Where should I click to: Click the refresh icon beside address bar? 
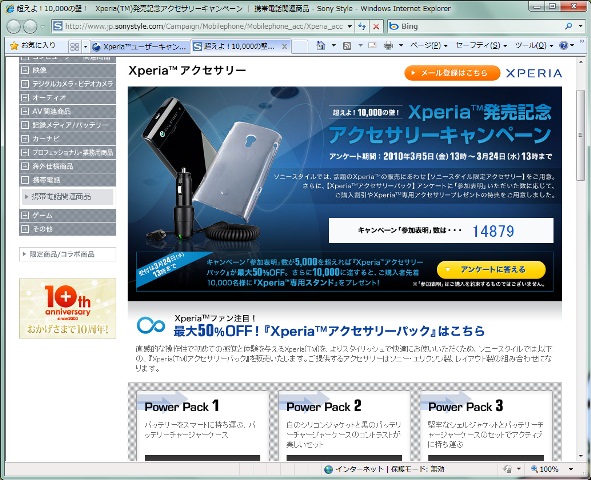[362, 26]
